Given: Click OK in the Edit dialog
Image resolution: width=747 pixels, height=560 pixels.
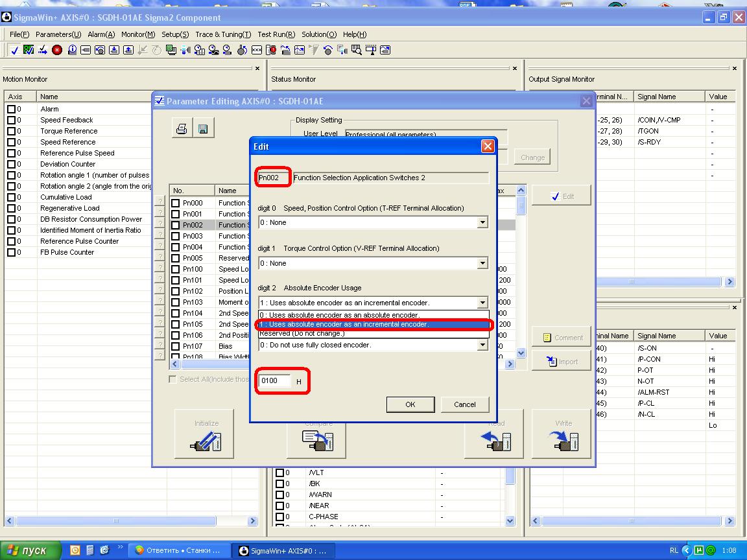Looking at the screenshot, I should pos(410,404).
